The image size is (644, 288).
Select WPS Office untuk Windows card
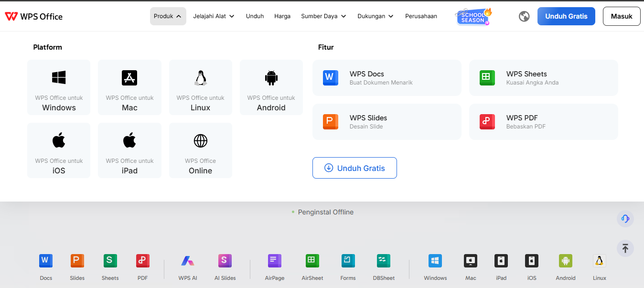[x=59, y=87]
